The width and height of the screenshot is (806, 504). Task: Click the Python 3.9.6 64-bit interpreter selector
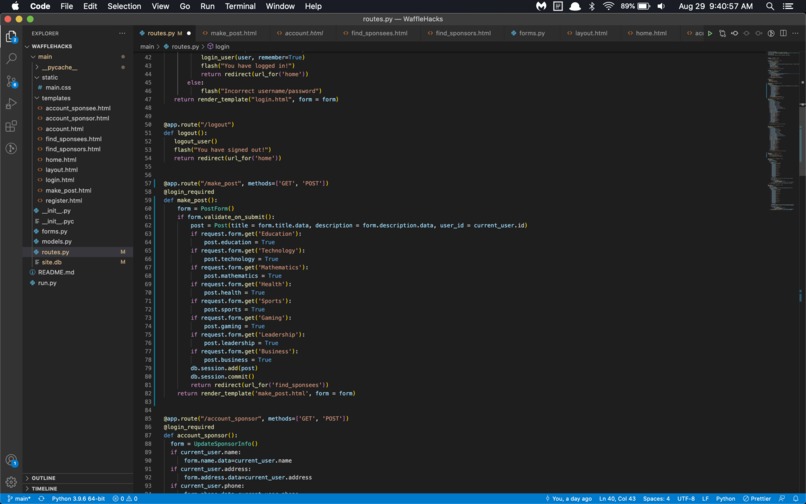(x=78, y=499)
